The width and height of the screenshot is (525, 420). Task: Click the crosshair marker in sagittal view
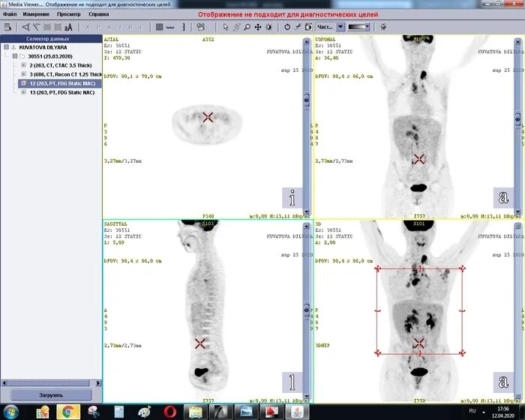200,343
